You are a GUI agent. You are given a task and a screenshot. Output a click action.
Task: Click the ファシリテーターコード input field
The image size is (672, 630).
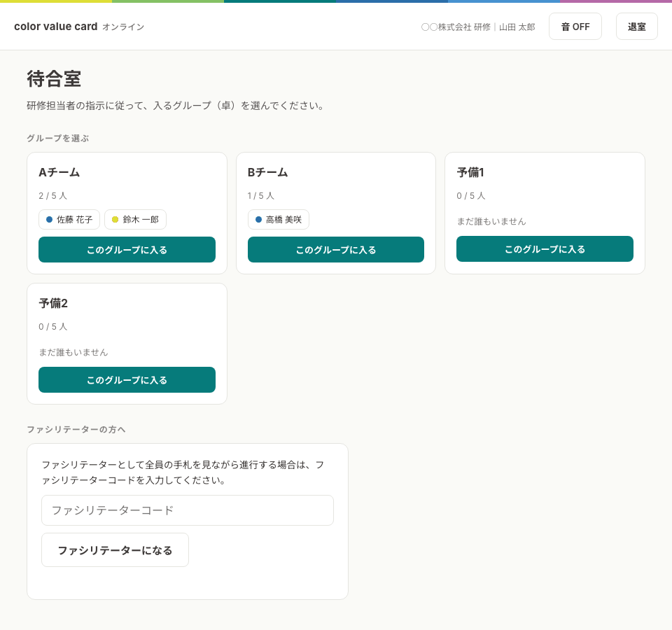(x=188, y=510)
